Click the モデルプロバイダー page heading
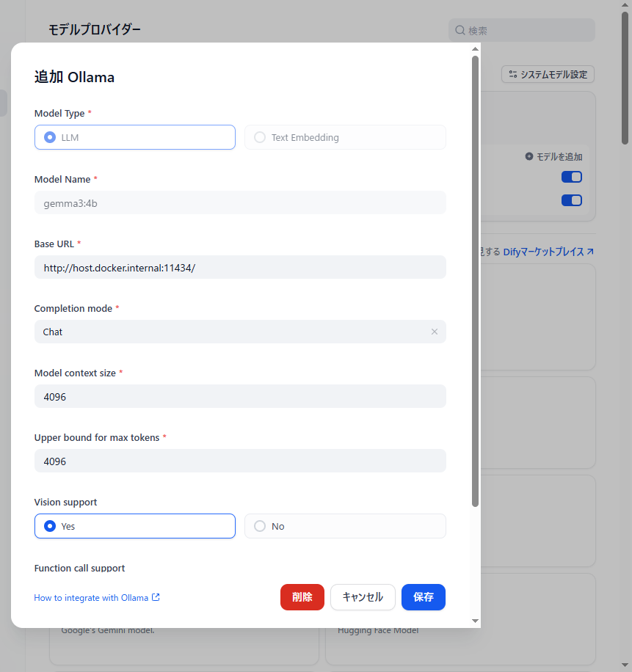The image size is (632, 672). click(x=95, y=29)
